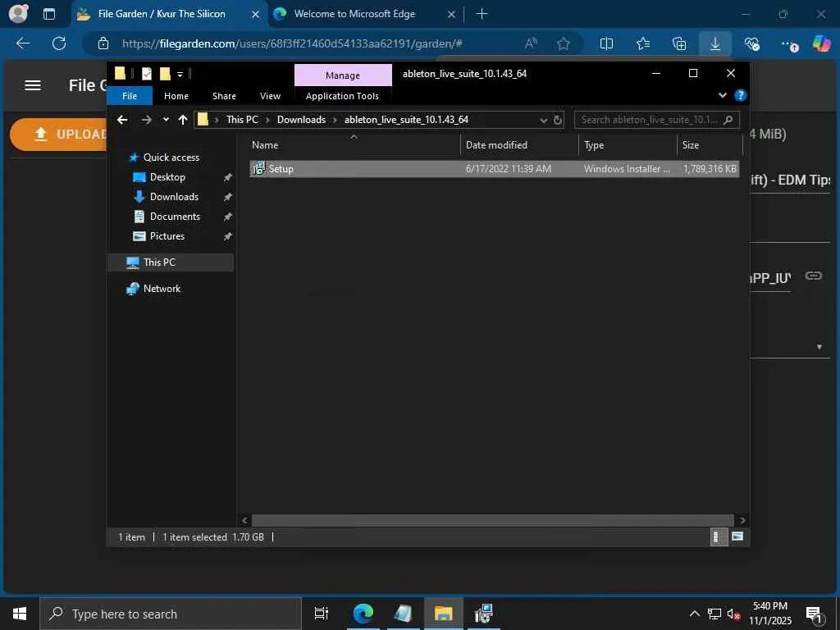
Task: Open Customize Quick Access Toolbar dropdown
Action: pyautogui.click(x=180, y=74)
